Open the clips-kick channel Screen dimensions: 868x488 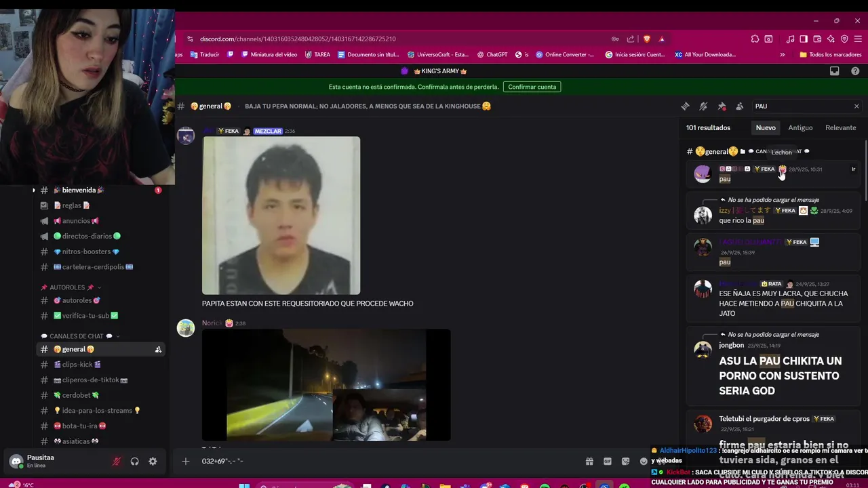pos(102,365)
